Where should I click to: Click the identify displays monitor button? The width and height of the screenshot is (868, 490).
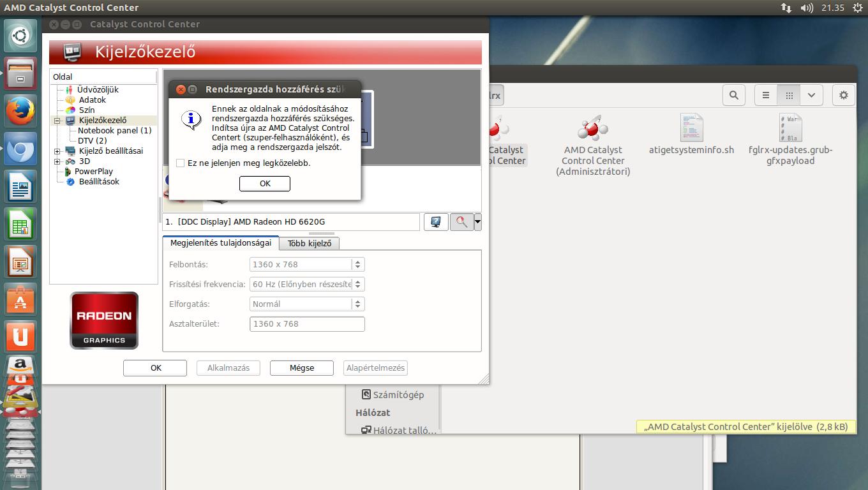point(436,222)
